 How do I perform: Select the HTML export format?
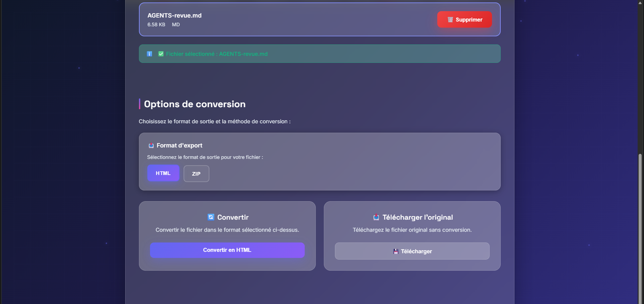[163, 173]
